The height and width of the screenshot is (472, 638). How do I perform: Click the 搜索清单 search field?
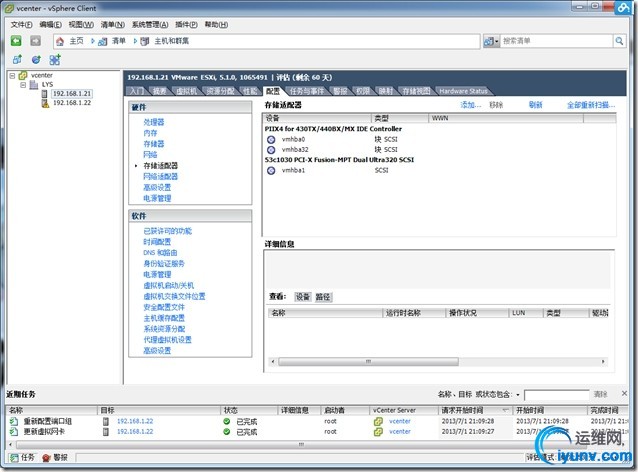coord(556,41)
